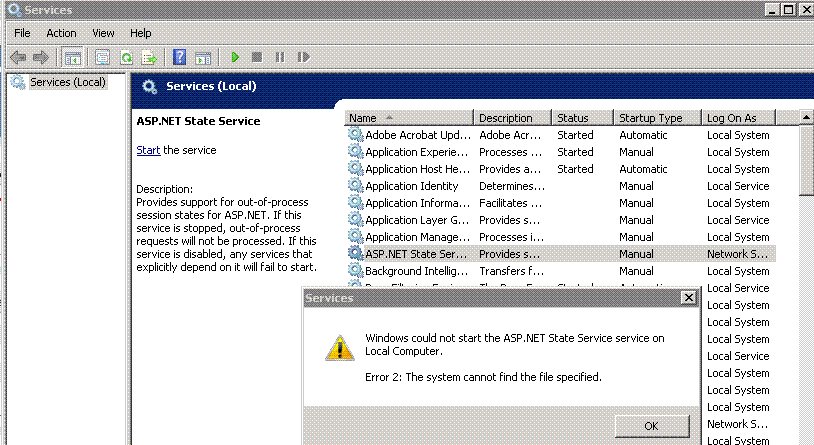Select Services (Local) in the console tree
Viewport: 814px width, 445px height.
point(67,82)
